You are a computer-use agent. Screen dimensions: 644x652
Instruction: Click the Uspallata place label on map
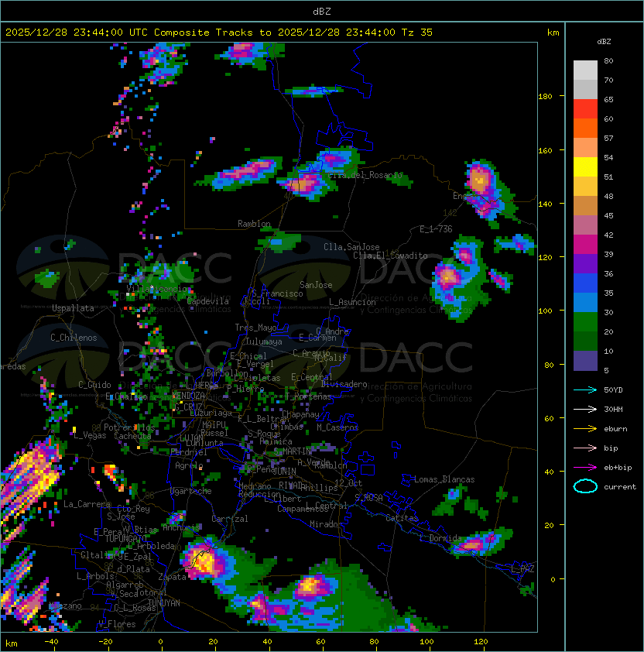(x=74, y=308)
